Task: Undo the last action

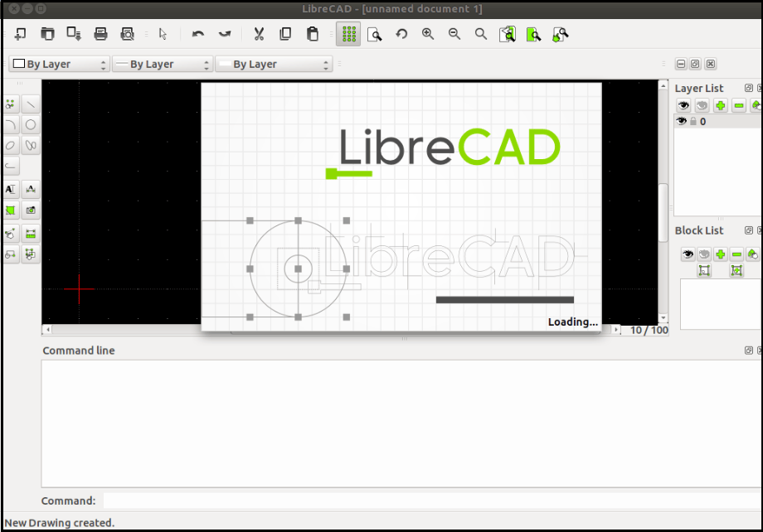Action: 198,34
